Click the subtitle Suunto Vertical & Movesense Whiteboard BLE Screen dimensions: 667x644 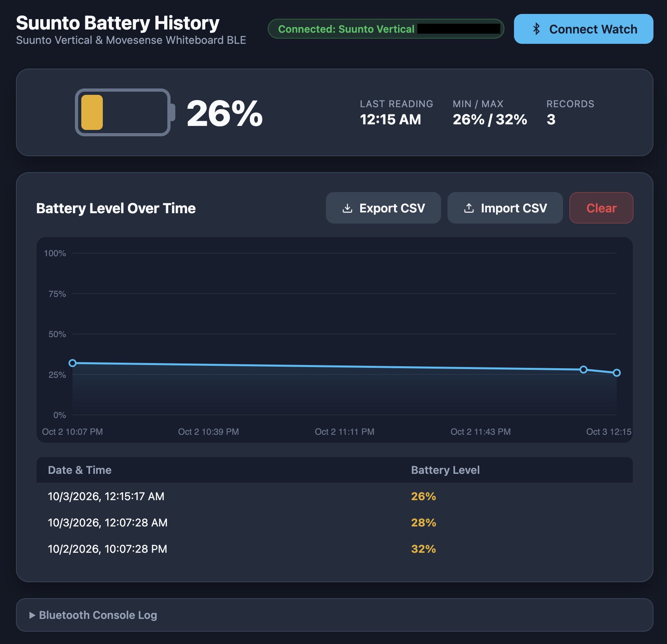coord(131,40)
